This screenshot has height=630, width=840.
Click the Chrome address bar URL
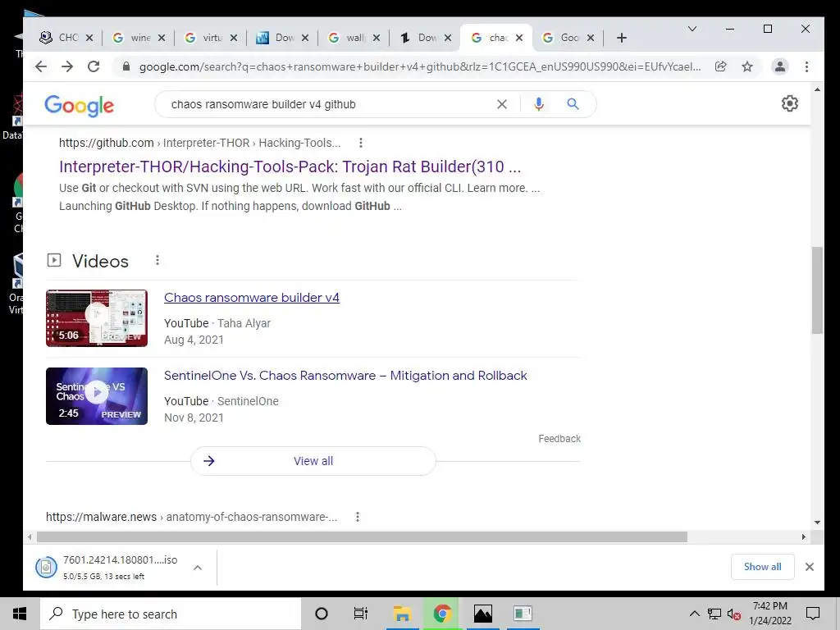(420, 66)
